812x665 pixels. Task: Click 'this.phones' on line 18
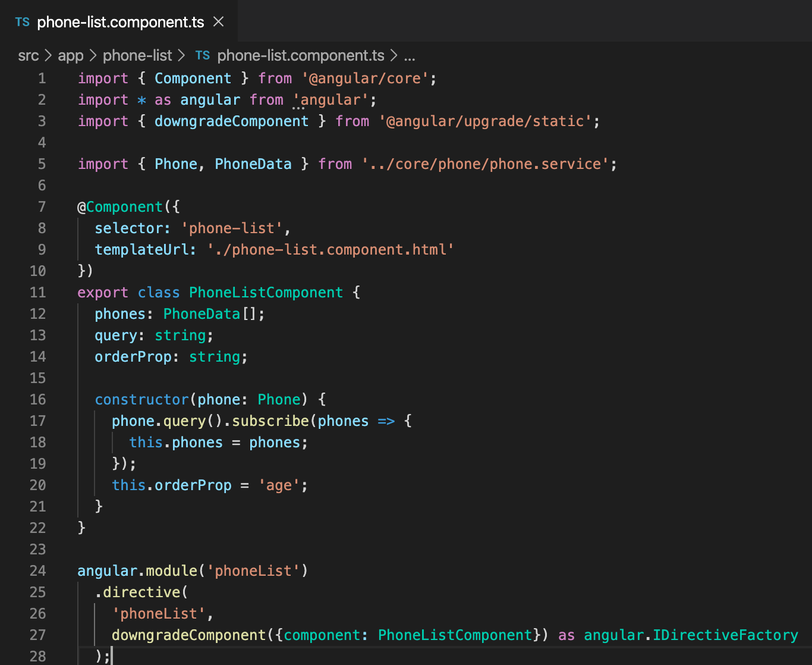point(176,443)
